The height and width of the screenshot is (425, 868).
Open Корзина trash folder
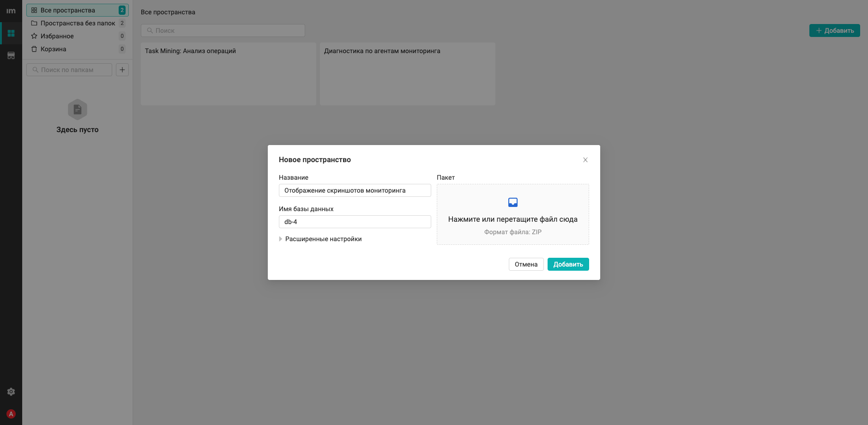pyautogui.click(x=78, y=49)
